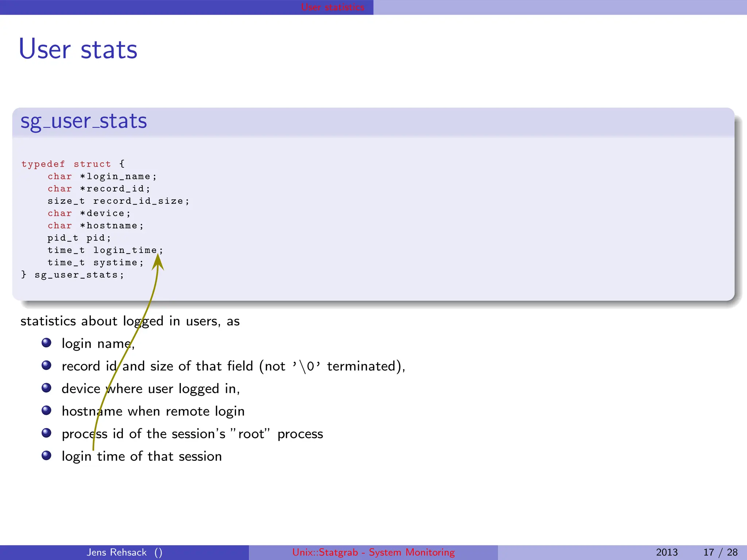Click the bullet ball beside 'login time of that session'
The width and height of the screenshot is (747, 560).
pos(46,455)
